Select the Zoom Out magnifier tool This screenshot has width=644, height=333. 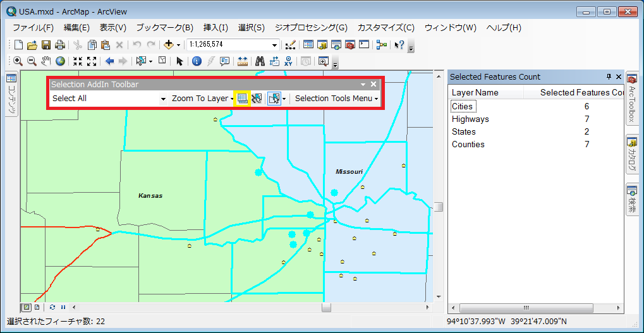pos(32,61)
